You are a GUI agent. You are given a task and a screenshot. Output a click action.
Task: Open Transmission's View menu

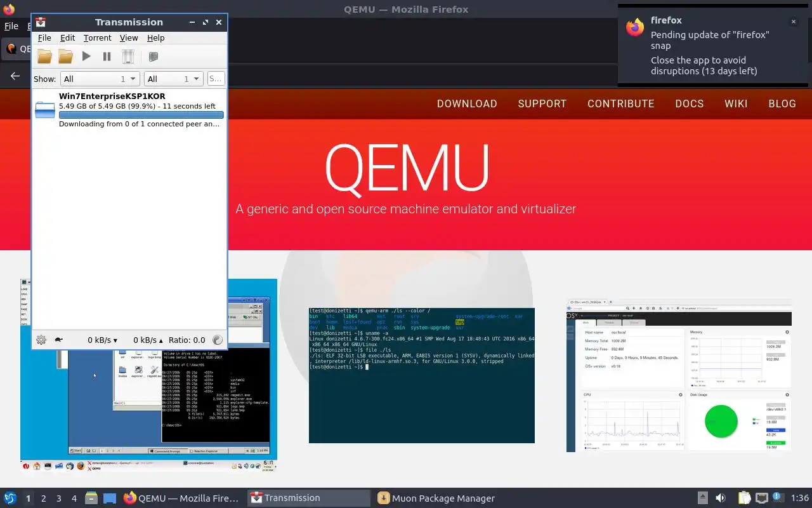point(129,38)
